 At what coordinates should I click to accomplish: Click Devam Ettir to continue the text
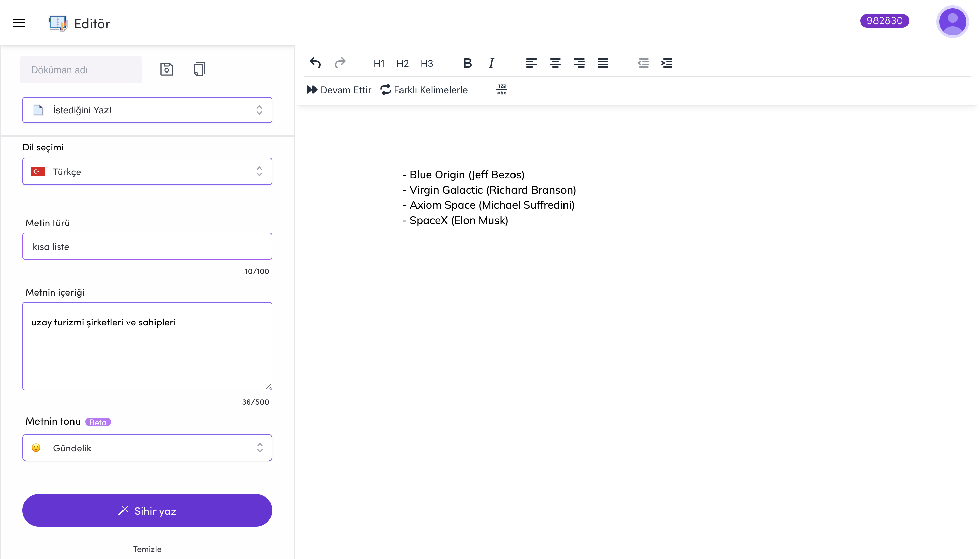pyautogui.click(x=339, y=90)
